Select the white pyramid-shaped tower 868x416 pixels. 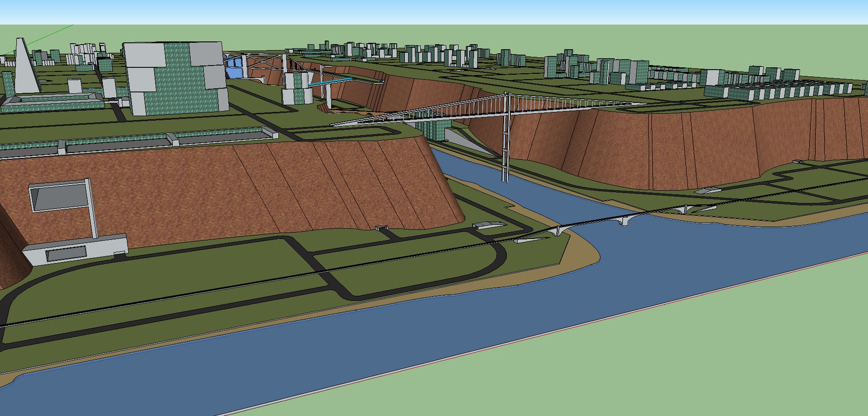point(23,69)
